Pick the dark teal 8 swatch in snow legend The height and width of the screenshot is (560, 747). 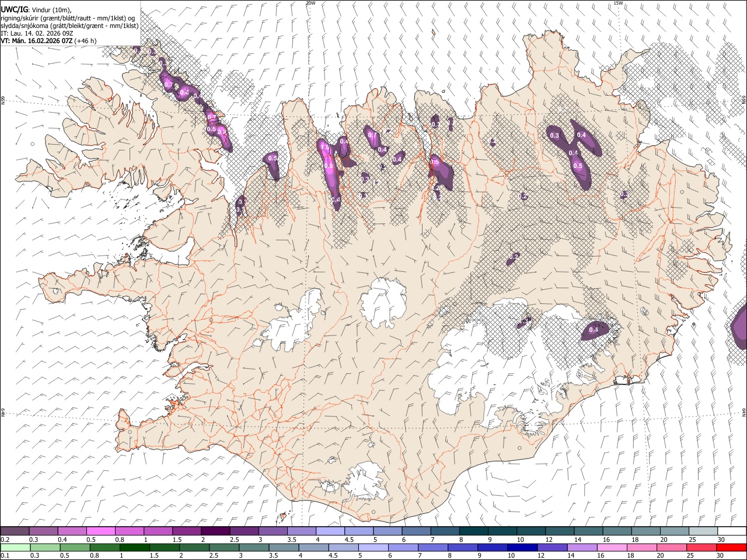point(474,531)
